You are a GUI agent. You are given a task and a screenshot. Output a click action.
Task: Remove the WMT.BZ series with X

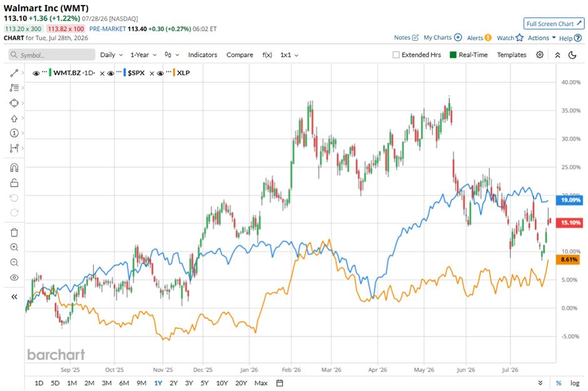[102, 73]
